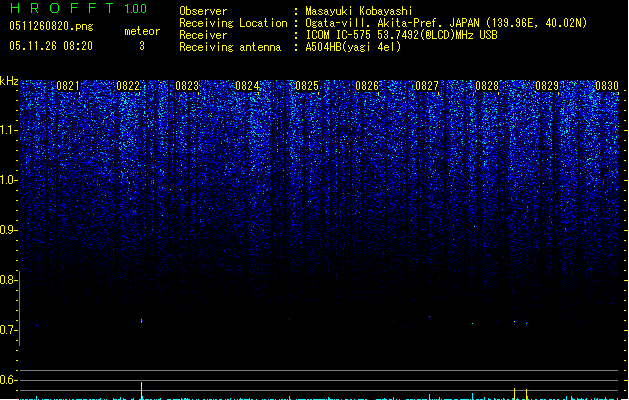Select the filename 0511260820.png
This screenshot has width=629, height=400.
(x=51, y=26)
